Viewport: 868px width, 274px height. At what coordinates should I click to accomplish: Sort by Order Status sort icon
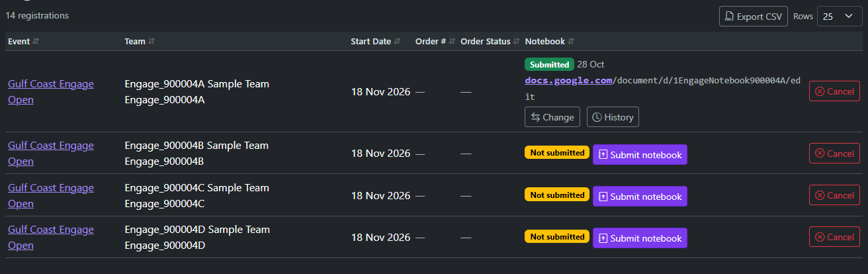pos(516,41)
